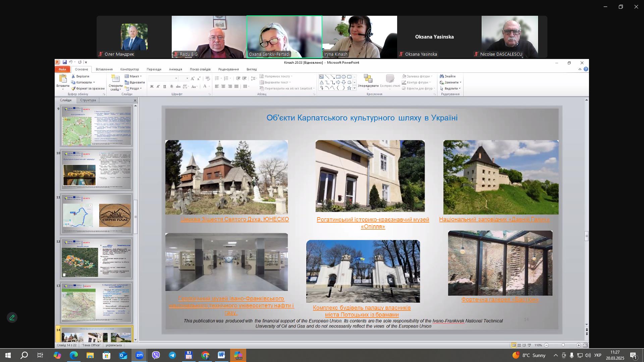Image resolution: width=644 pixels, height=362 pixels.
Task: Switch to Структура outline pane tab
Action: click(x=88, y=100)
